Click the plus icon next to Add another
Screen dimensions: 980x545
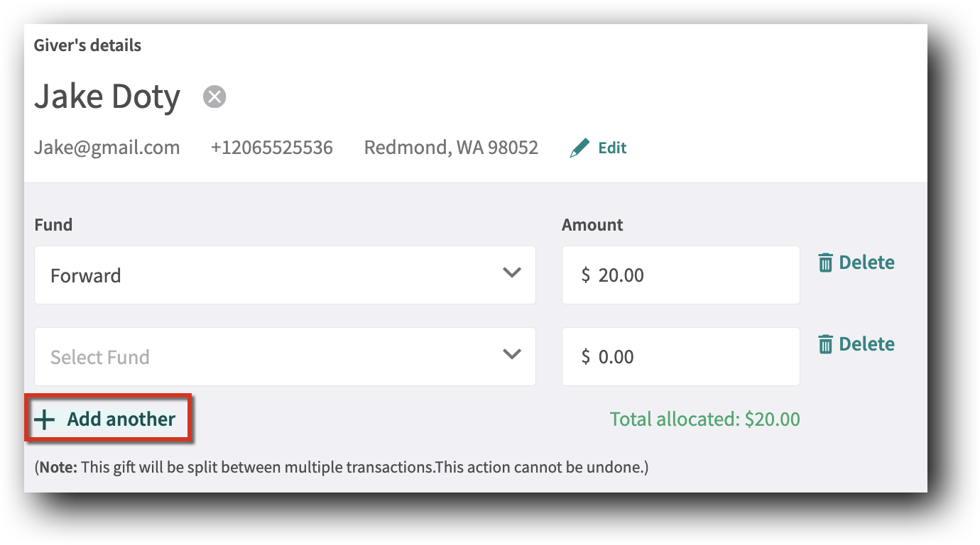point(45,419)
